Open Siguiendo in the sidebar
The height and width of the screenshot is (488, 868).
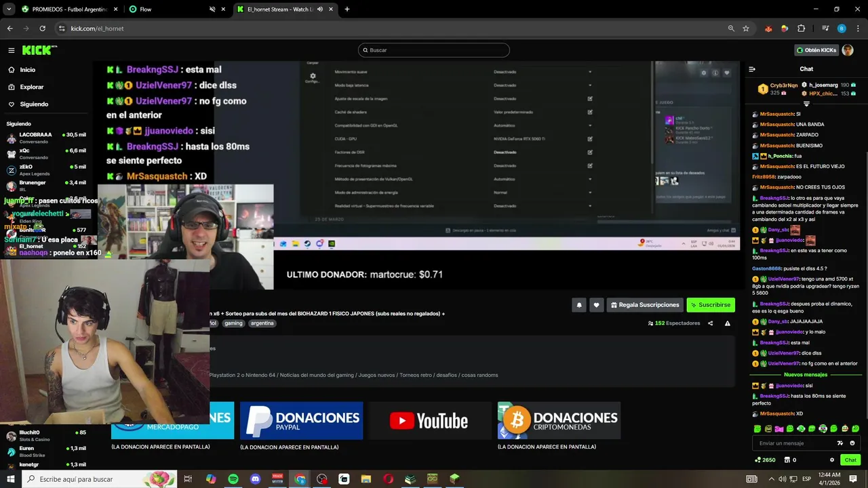pos(34,104)
